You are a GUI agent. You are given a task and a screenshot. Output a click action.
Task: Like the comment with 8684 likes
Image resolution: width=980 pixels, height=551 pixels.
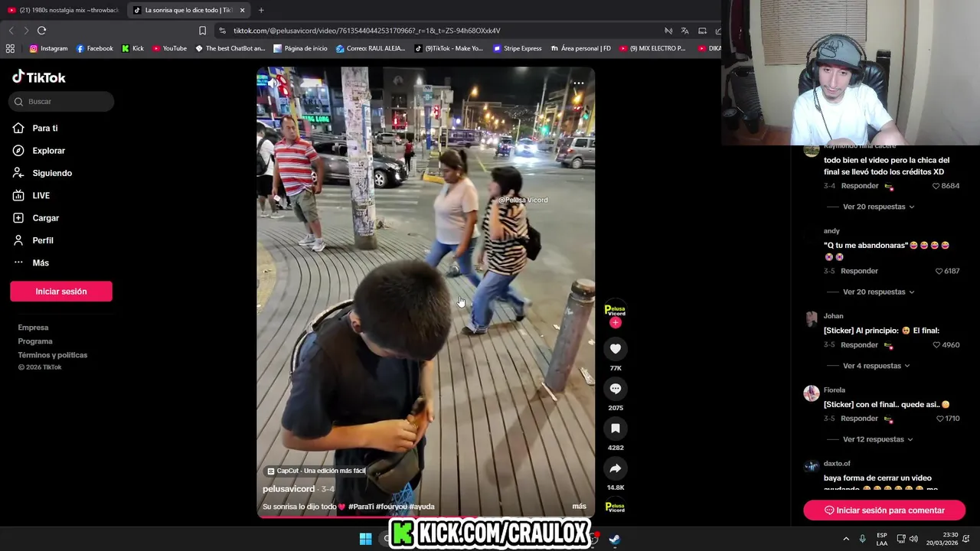pyautogui.click(x=936, y=186)
